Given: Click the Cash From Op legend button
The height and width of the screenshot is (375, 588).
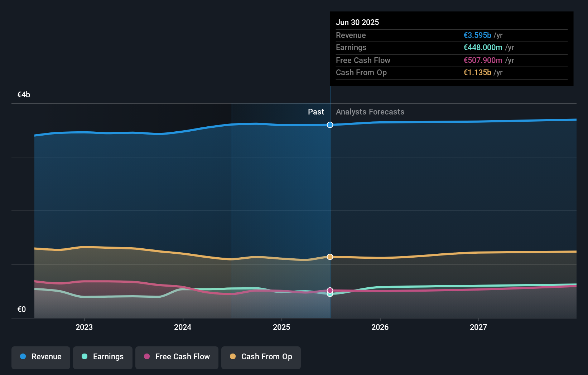Looking at the screenshot, I should (261, 357).
